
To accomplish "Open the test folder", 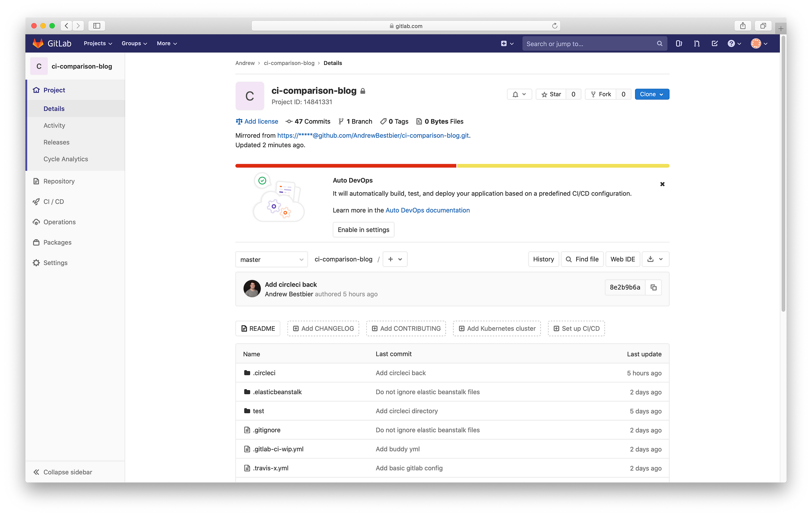I will pos(258,411).
